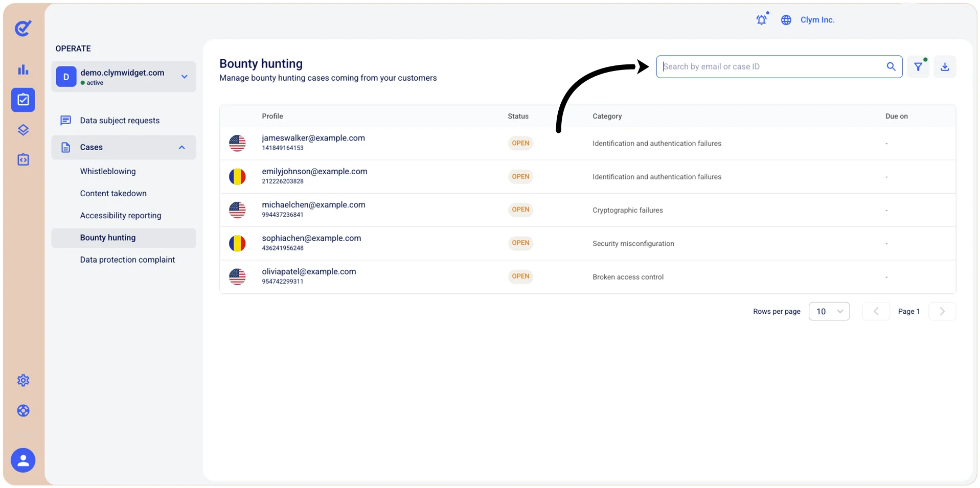Click the Profile column header
980x488 pixels.
272,116
